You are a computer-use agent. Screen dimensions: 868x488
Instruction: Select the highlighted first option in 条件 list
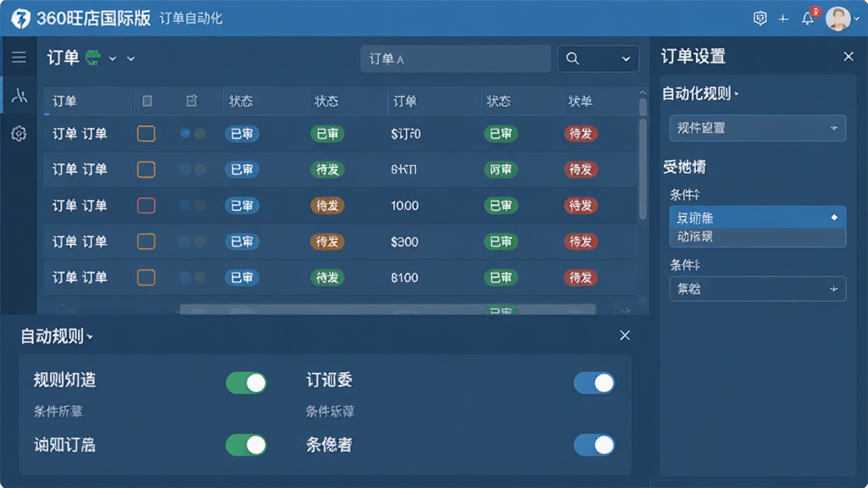pos(757,218)
